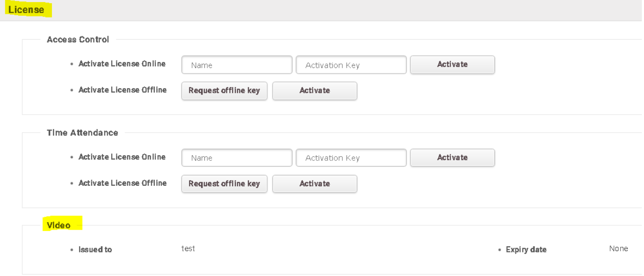Viewport: 644px width, 276px height.
Task: Click the Name field under Time Attendance
Action: pos(237,158)
